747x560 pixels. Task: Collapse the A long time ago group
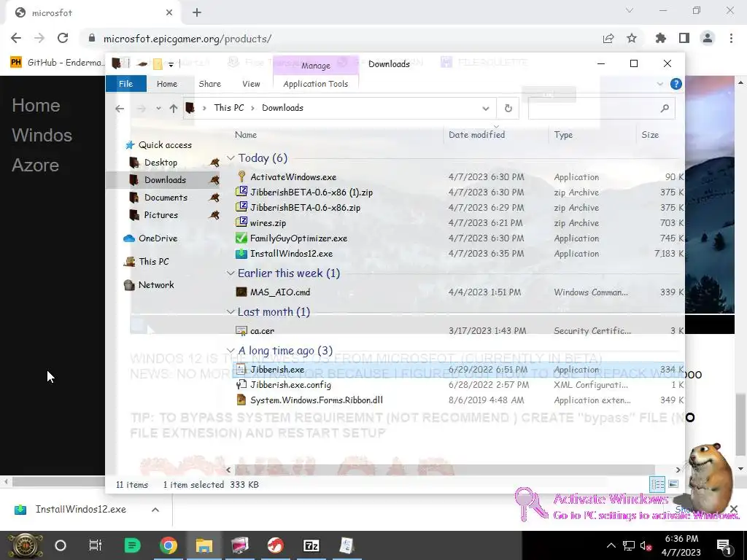[231, 351]
